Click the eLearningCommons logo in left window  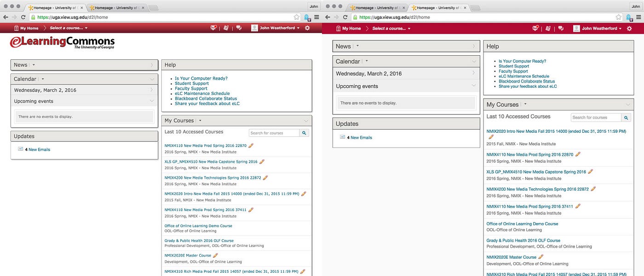(x=62, y=42)
